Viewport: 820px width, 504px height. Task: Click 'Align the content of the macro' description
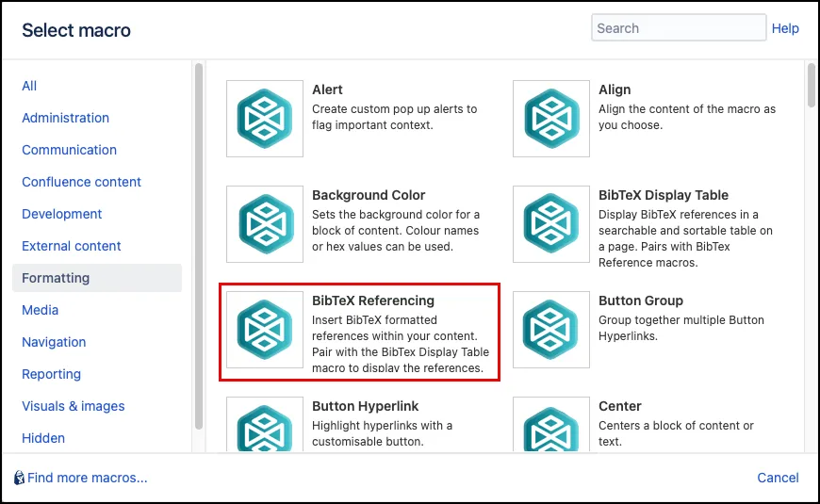(x=687, y=117)
